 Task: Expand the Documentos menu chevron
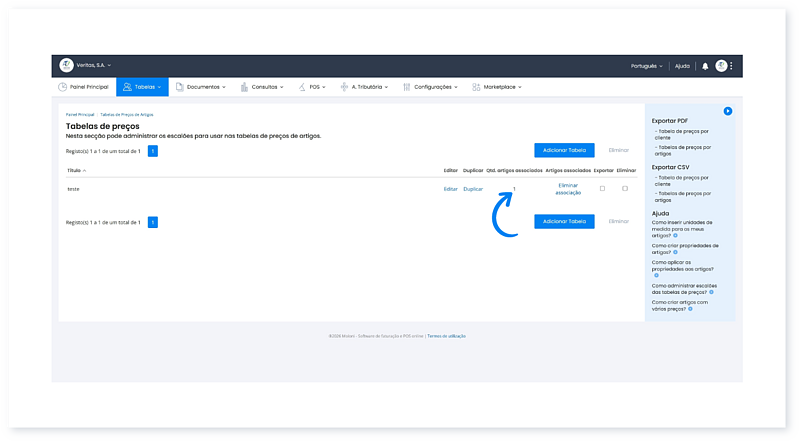tap(223, 87)
